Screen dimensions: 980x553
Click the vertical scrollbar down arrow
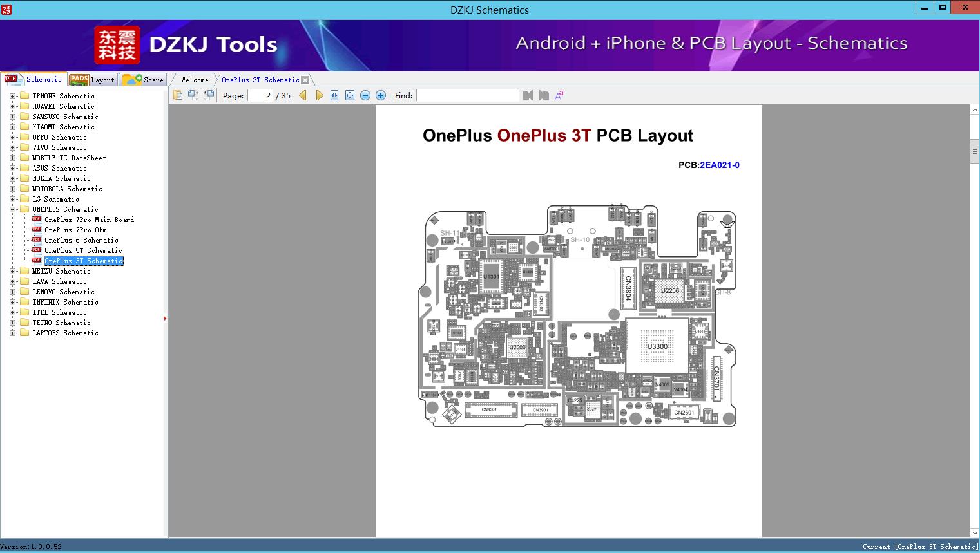point(975,532)
